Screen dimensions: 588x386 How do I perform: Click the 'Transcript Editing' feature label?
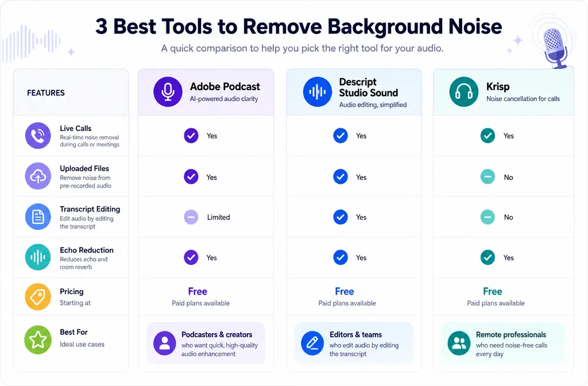[90, 209]
